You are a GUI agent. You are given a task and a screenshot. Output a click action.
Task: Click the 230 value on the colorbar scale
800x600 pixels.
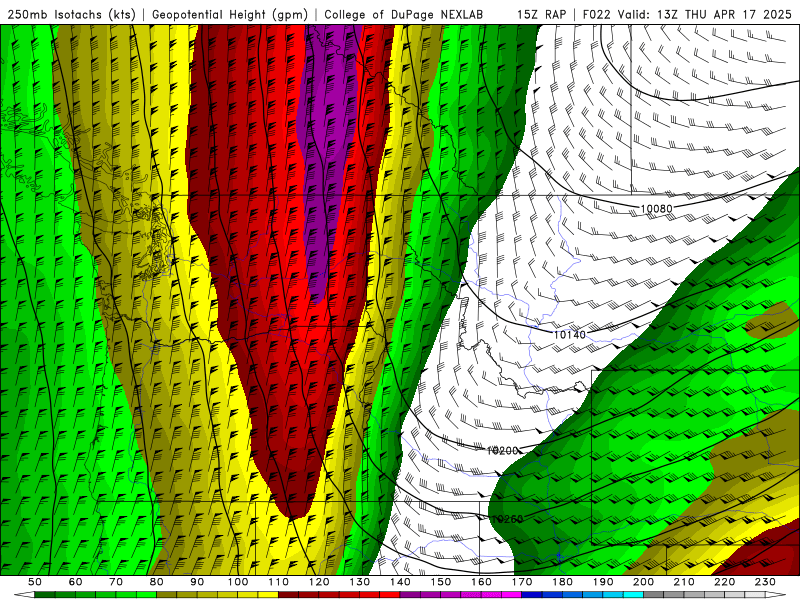coord(765,582)
